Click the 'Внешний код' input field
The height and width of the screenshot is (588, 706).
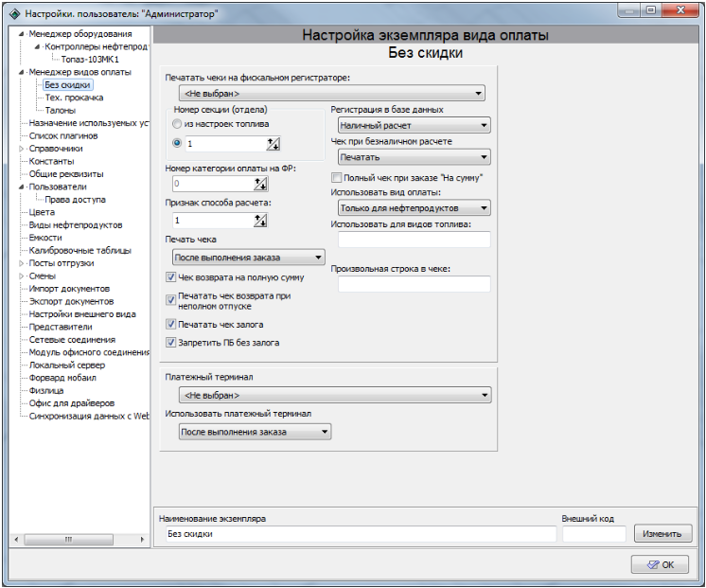tap(594, 534)
